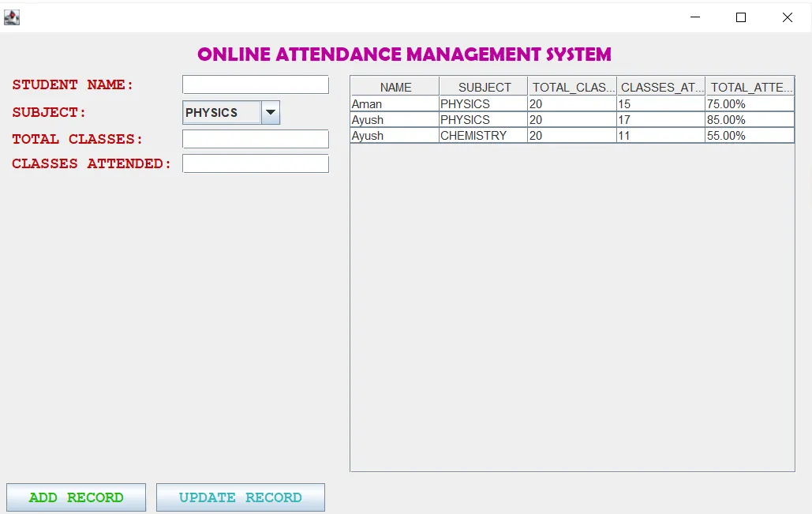812x514 pixels.
Task: Click the TOTAL CLASSES input field
Action: tap(255, 138)
